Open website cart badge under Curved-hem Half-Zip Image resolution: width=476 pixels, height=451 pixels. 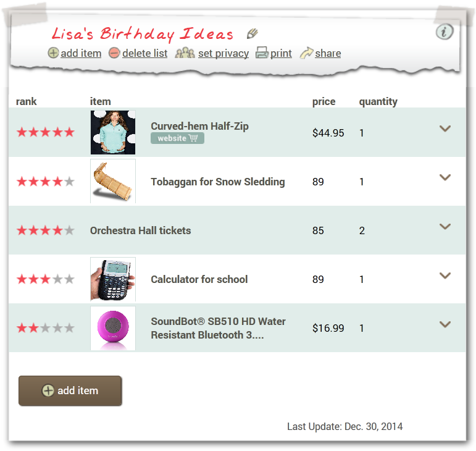pos(177,138)
